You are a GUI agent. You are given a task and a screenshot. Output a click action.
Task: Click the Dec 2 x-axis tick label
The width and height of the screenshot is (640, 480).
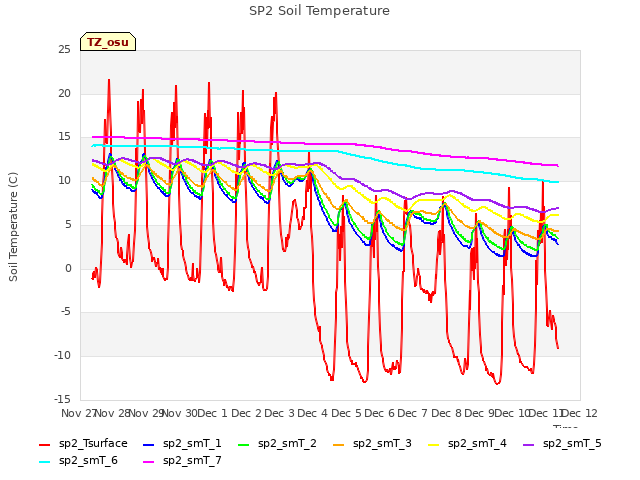pos(246,413)
